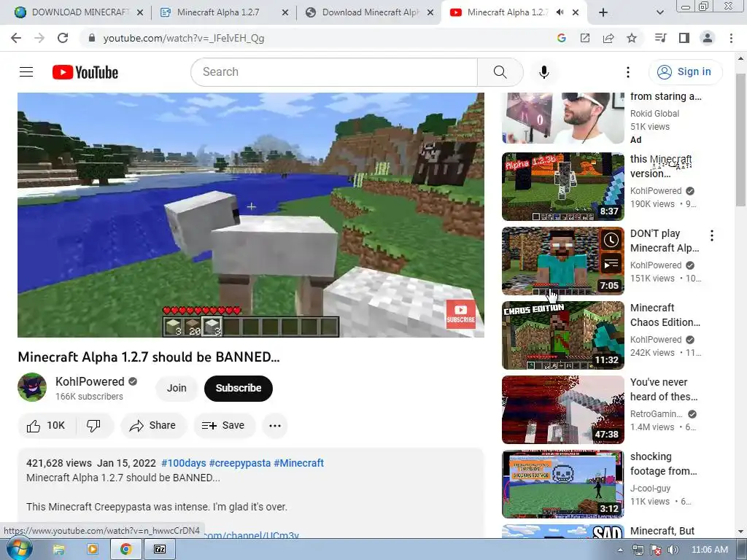Viewport: 747px width, 560px height.
Task: Show hidden tray icons arrow
Action: [x=620, y=551]
